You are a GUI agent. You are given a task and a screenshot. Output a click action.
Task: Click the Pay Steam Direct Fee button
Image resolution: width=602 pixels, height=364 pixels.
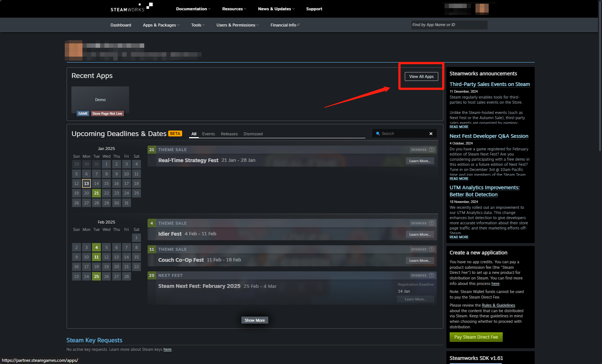[x=476, y=337]
